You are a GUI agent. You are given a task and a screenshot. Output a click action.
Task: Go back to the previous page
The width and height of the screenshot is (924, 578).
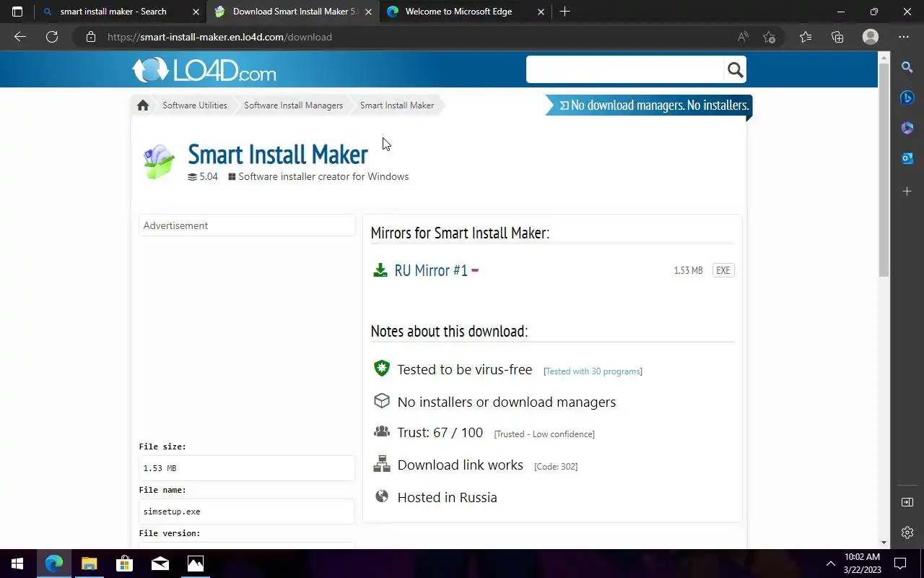pos(20,37)
